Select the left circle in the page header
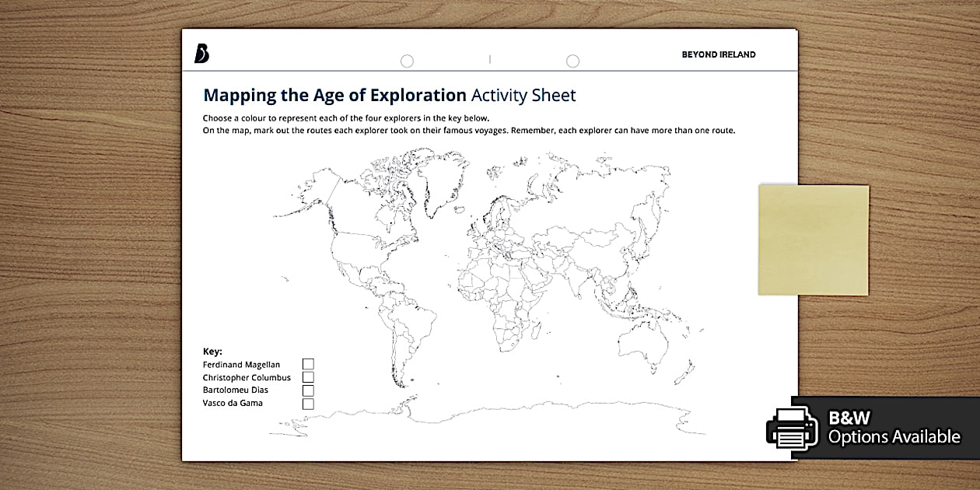This screenshot has height=490, width=980. click(407, 60)
